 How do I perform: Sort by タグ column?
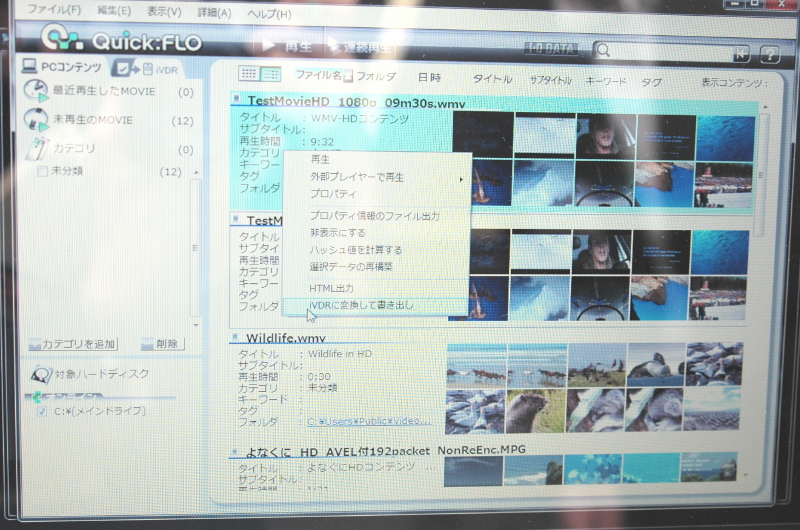[651, 82]
